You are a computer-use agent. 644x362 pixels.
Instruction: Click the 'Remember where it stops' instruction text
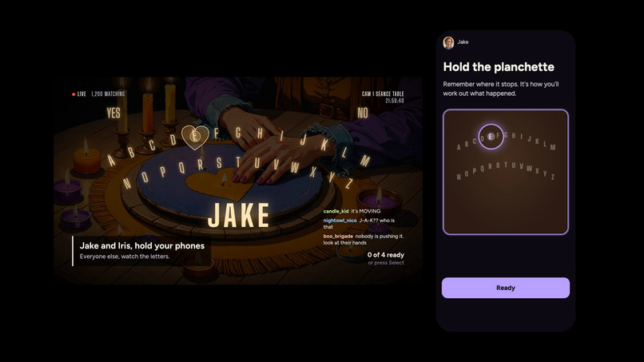pos(501,89)
